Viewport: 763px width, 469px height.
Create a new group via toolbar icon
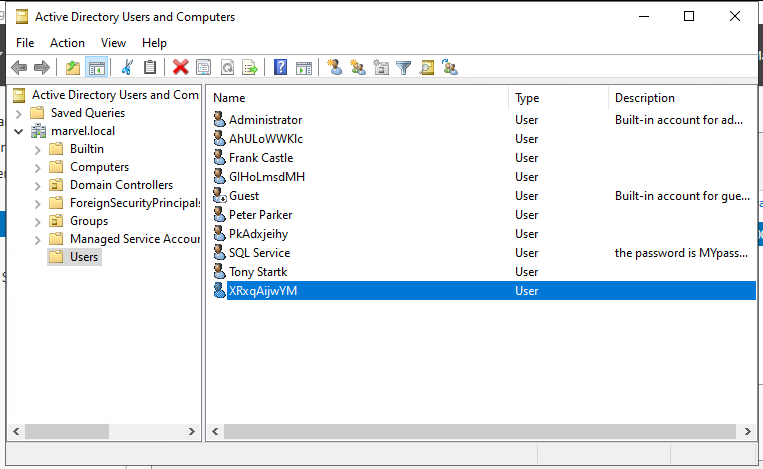tap(358, 67)
